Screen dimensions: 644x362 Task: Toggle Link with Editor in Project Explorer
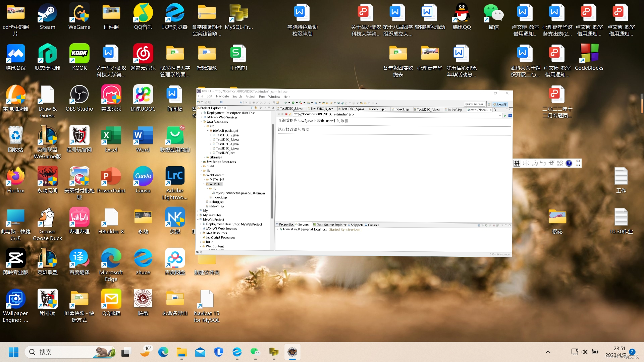[256, 108]
